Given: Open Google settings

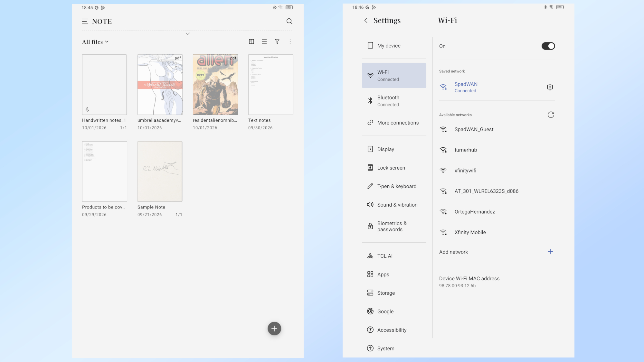Looking at the screenshot, I should 394,311.
